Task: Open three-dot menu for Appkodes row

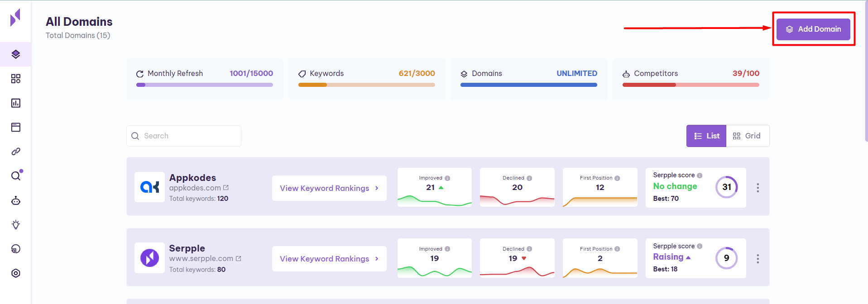Action: 758,188
